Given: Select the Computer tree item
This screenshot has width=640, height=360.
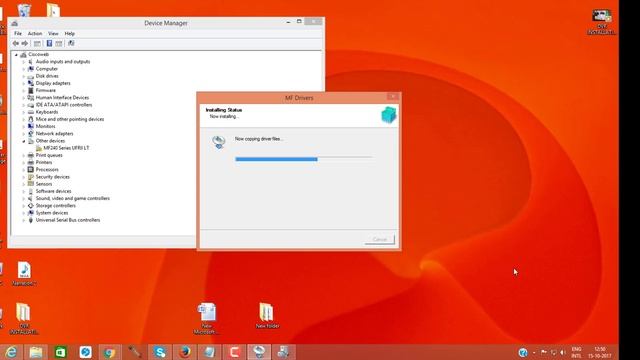Looking at the screenshot, I should [47, 69].
